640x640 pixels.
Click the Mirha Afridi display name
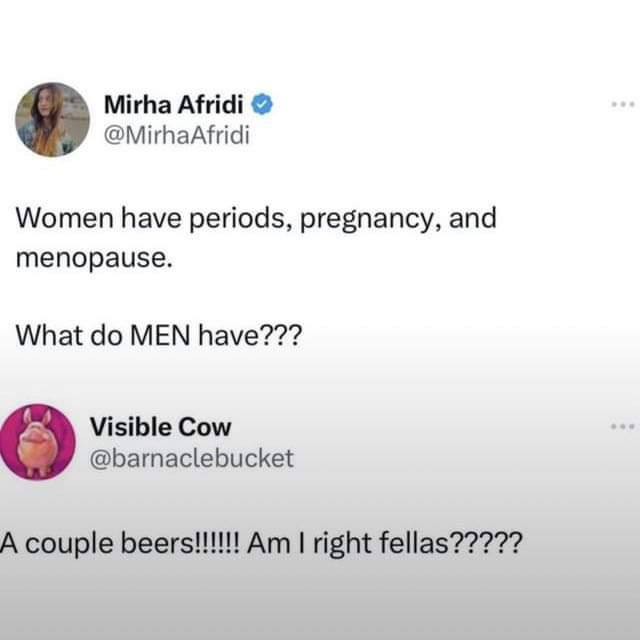tap(176, 104)
